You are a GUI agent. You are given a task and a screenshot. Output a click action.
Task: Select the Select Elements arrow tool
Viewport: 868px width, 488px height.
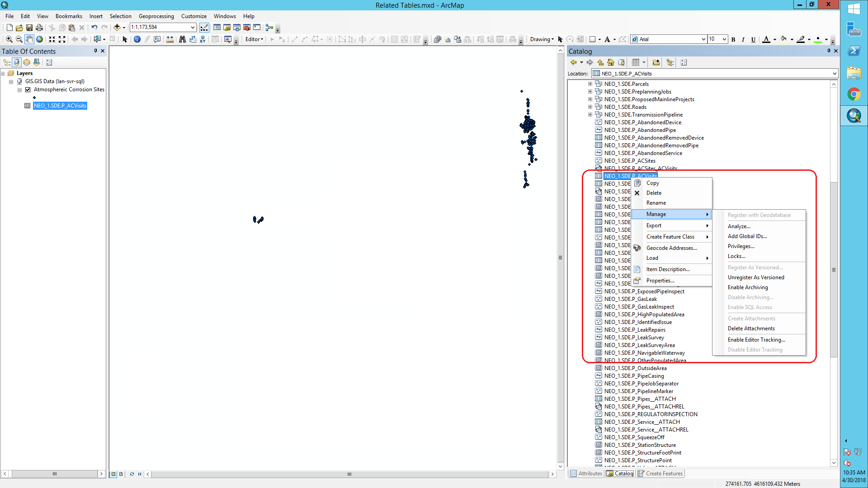pyautogui.click(x=125, y=39)
